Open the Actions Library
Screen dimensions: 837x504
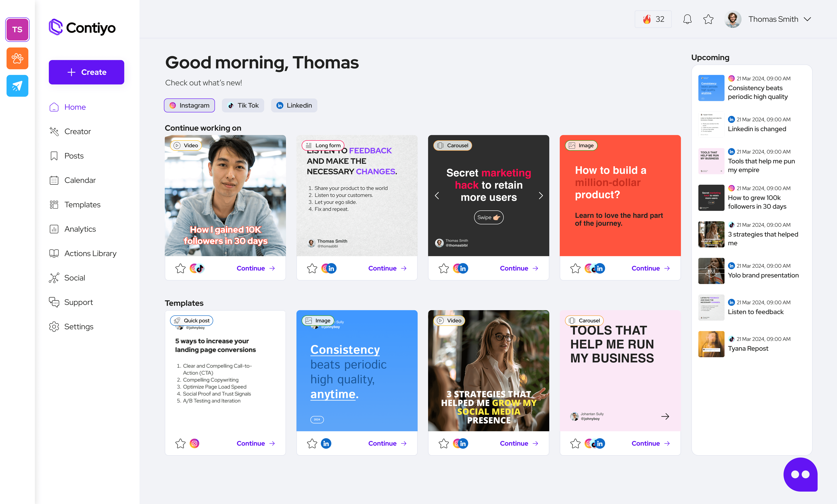tap(90, 253)
